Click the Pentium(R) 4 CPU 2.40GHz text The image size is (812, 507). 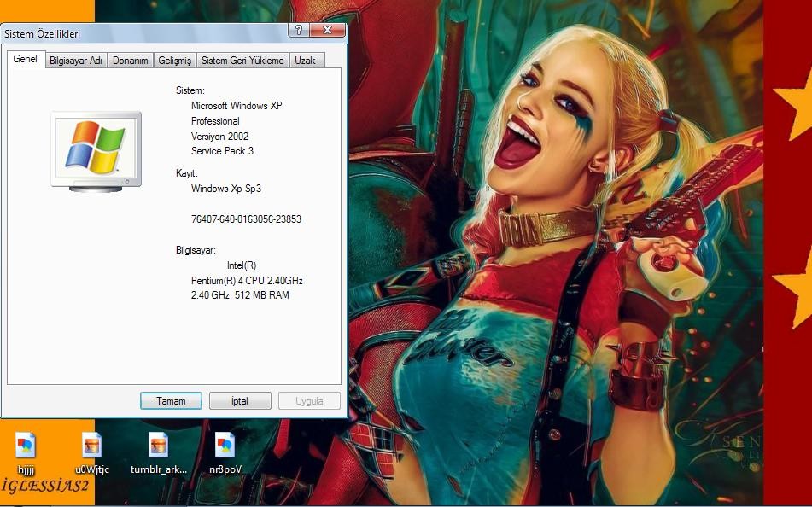pyautogui.click(x=247, y=281)
